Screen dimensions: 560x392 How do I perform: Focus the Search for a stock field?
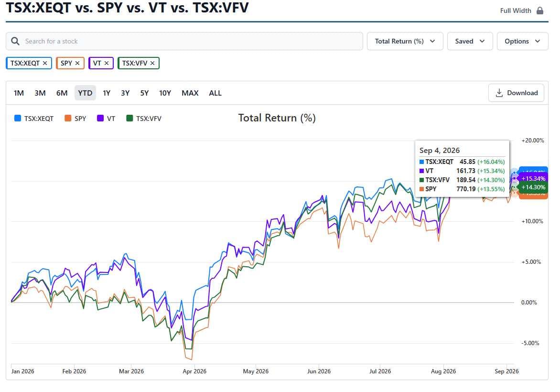point(184,41)
